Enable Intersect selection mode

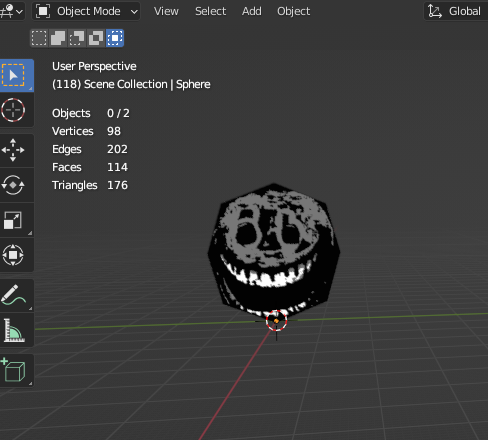tap(115, 38)
